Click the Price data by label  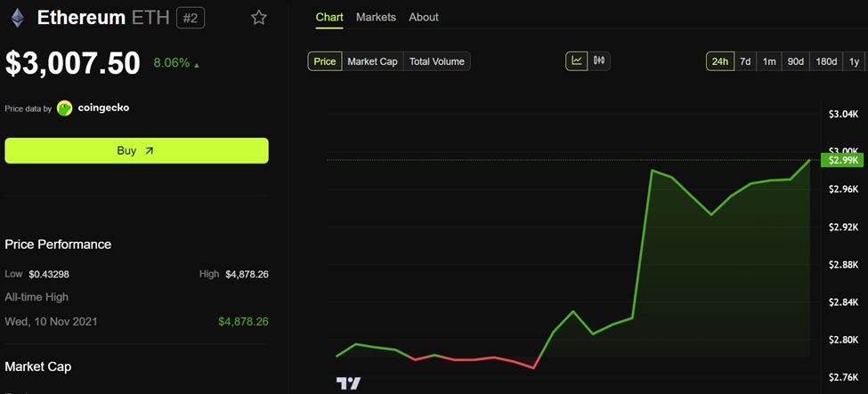point(28,109)
